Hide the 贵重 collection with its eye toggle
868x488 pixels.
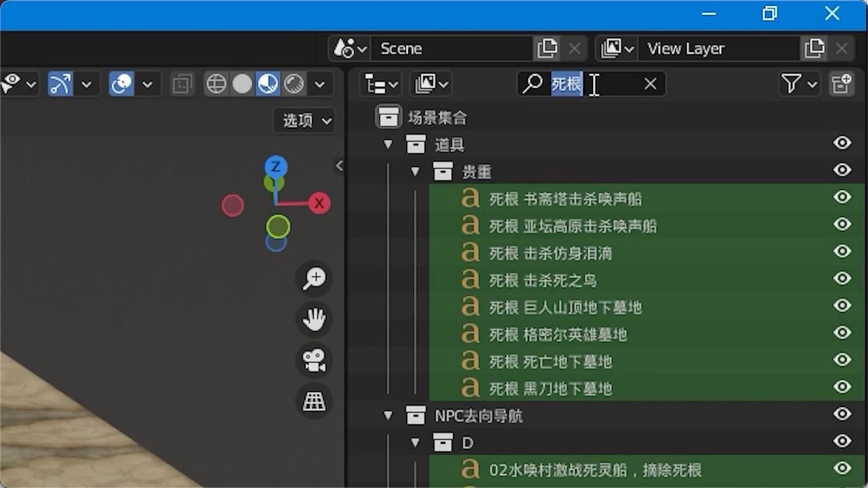click(842, 170)
